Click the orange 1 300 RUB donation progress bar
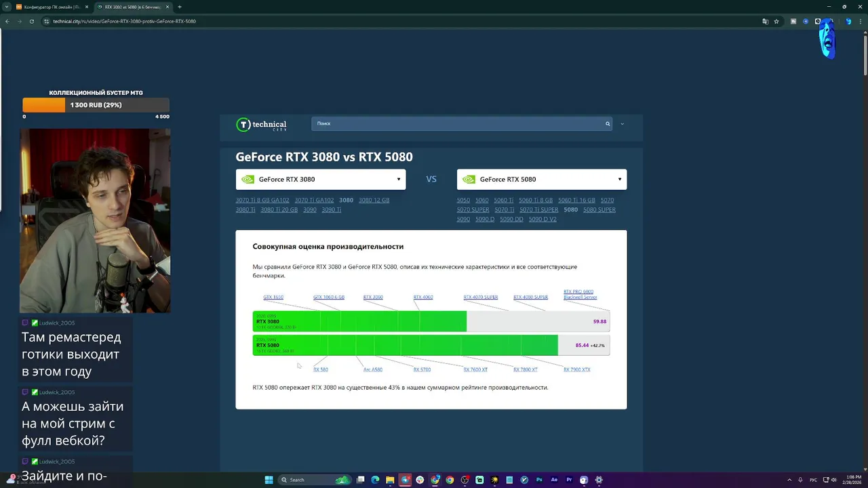Viewport: 868px width, 488px height. pyautogui.click(x=96, y=105)
